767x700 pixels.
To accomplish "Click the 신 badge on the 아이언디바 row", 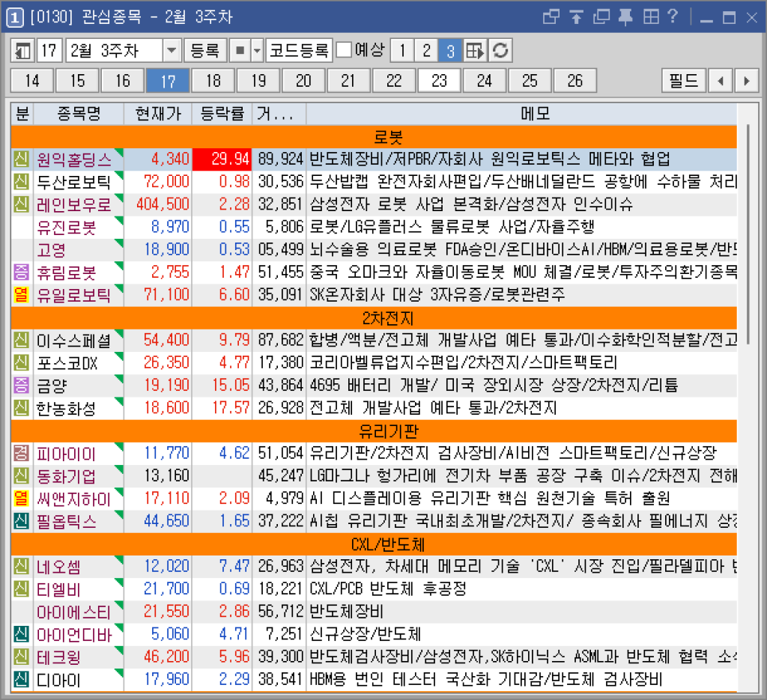I will pos(21,634).
